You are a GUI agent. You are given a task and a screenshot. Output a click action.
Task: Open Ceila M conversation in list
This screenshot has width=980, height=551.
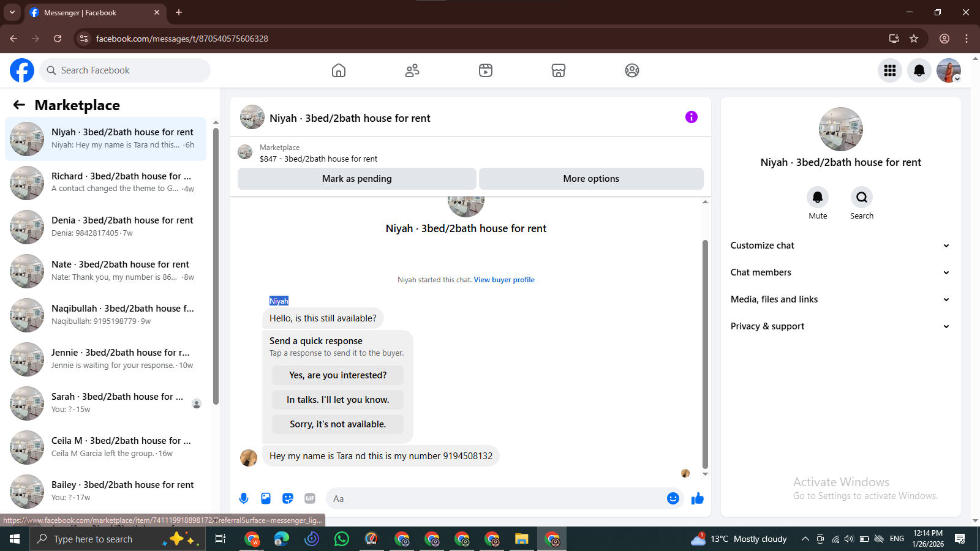105,447
